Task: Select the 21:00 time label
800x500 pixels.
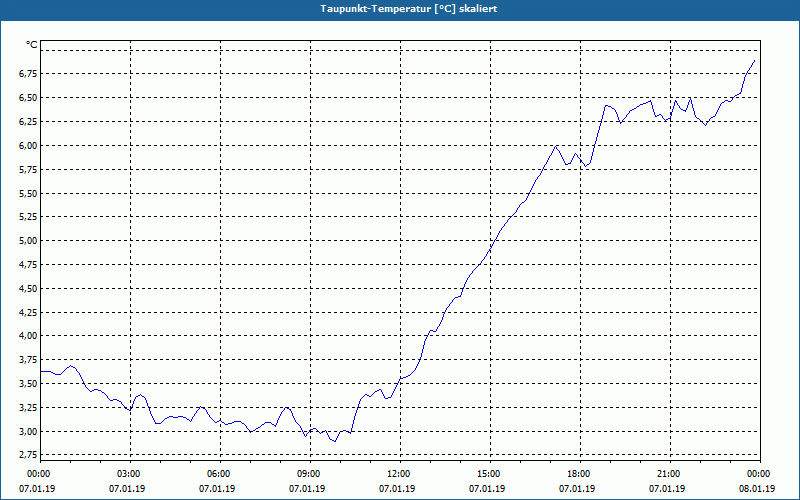Action: pyautogui.click(x=668, y=474)
